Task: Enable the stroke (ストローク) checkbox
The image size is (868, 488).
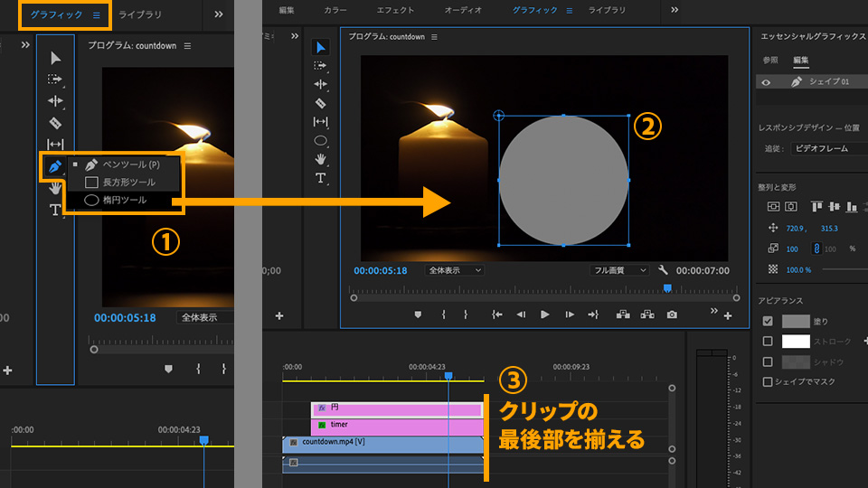Action: click(x=768, y=342)
